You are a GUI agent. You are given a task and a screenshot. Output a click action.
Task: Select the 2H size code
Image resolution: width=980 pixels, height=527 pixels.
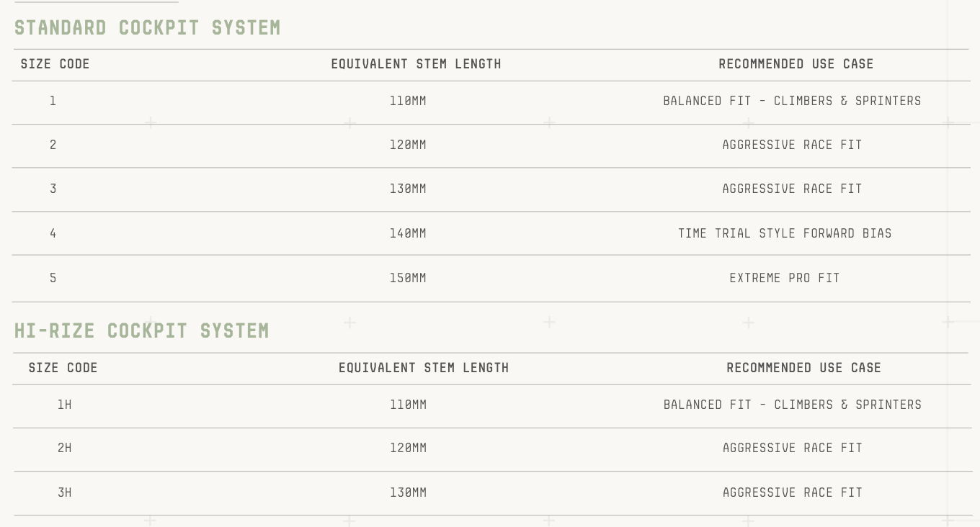[x=64, y=448]
